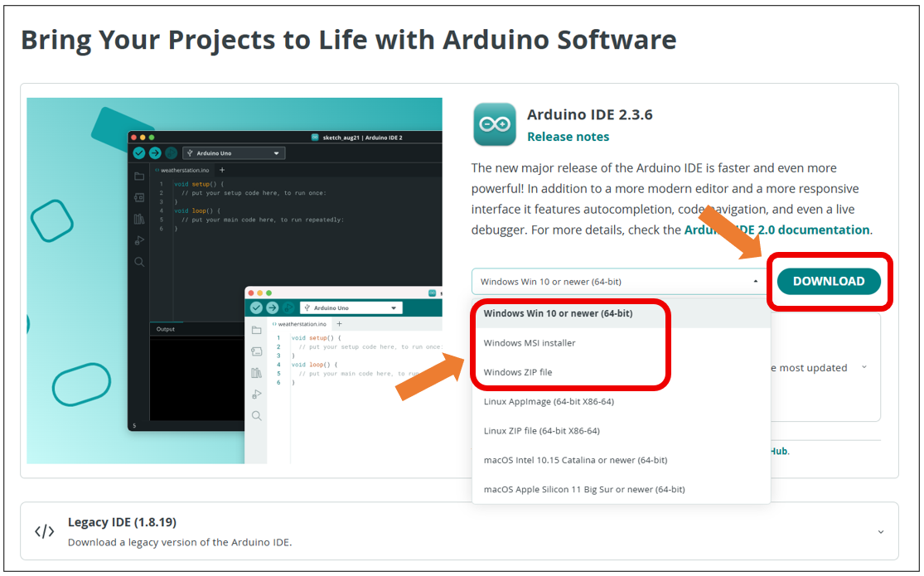Select Windows Win 10 or newer (64-bit) option
Image resolution: width=924 pixels, height=576 pixels.
621,313
